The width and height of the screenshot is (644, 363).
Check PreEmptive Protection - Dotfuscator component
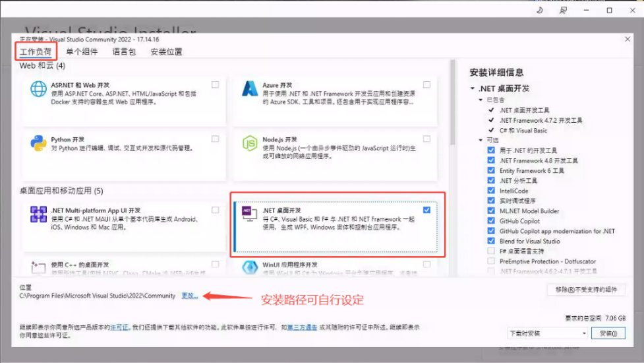(491, 261)
